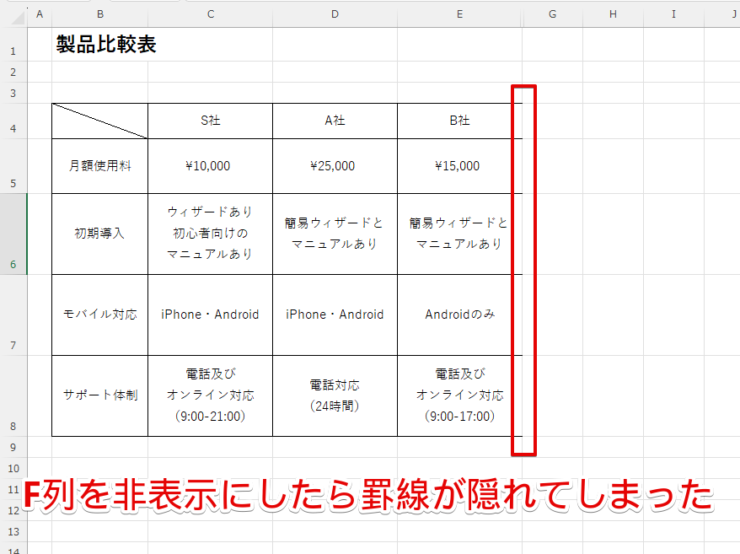Select the ¥25,000 cell
The height and width of the screenshot is (554, 740).
tap(335, 166)
